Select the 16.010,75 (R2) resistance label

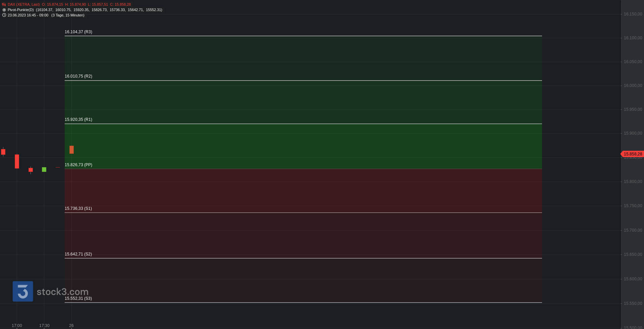[x=78, y=76]
